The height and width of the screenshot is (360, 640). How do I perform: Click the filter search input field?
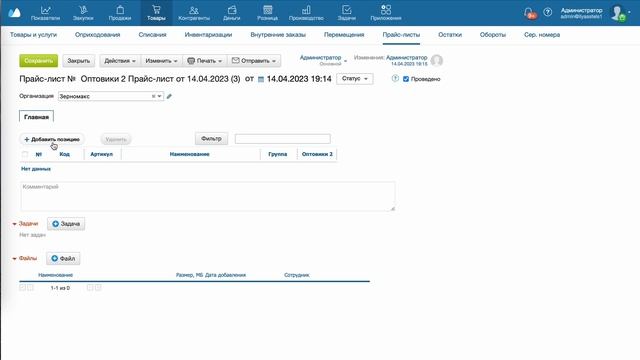(282, 139)
